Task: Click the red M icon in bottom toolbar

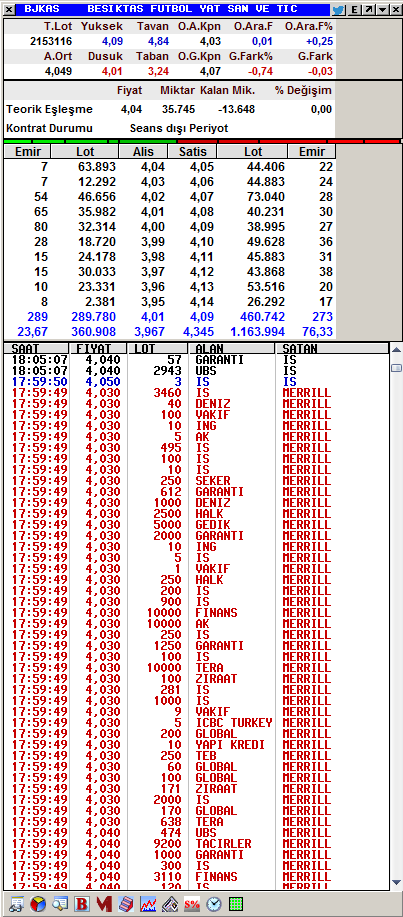Action: click(x=104, y=904)
